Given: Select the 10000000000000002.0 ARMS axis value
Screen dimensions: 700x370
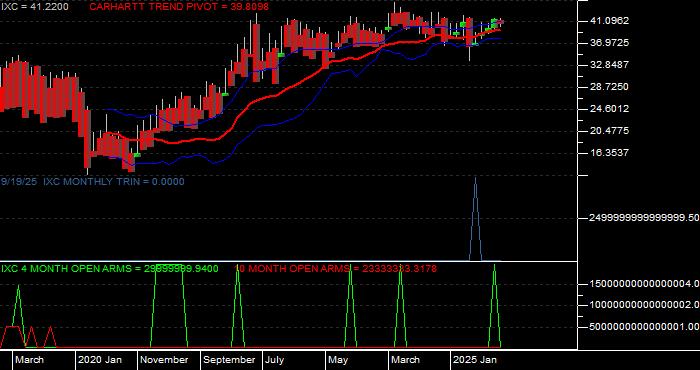Looking at the screenshot, I should (644, 305).
